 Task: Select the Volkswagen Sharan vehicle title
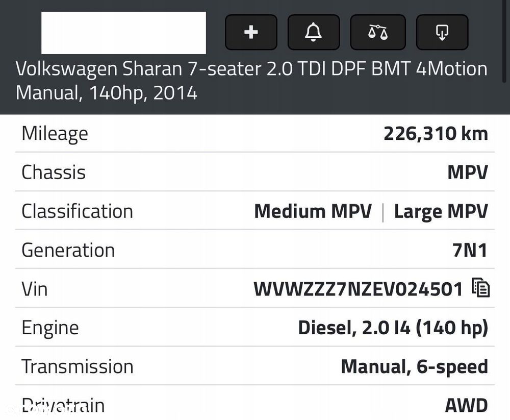point(251,81)
